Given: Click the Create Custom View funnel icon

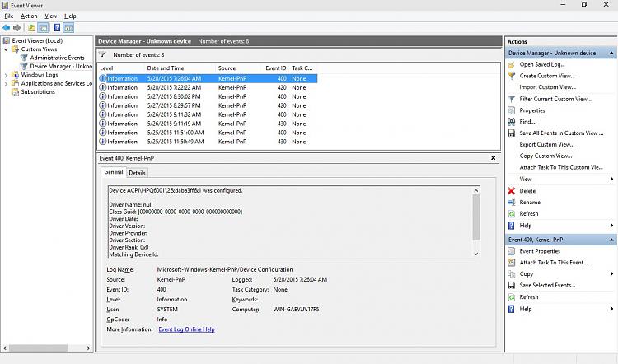Looking at the screenshot, I should click(512, 76).
